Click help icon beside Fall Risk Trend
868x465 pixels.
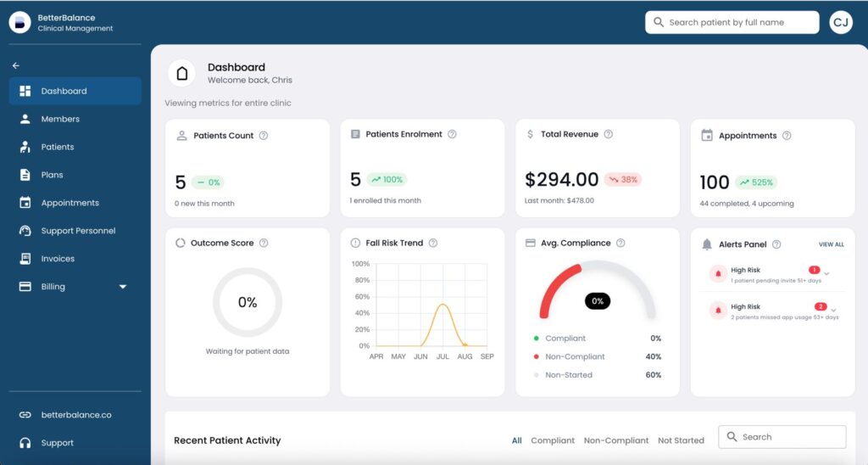(x=433, y=243)
